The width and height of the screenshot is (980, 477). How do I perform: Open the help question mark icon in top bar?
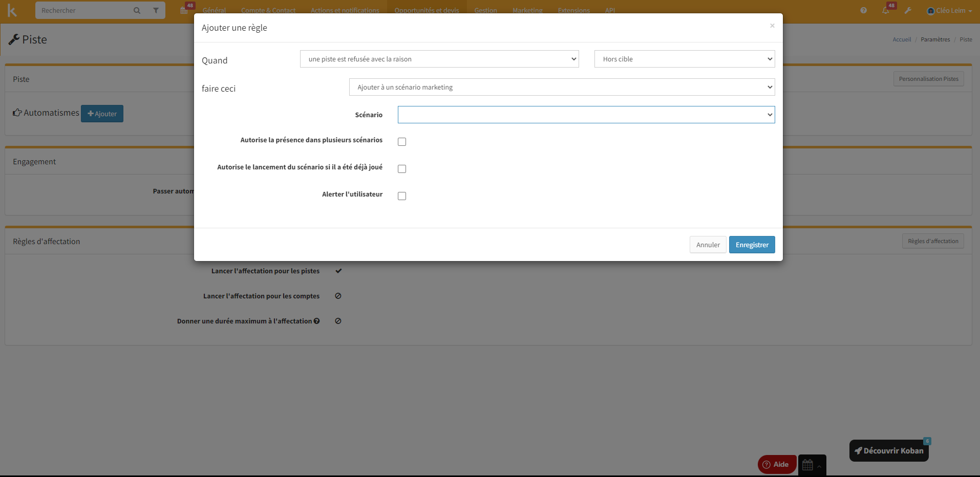pos(864,10)
